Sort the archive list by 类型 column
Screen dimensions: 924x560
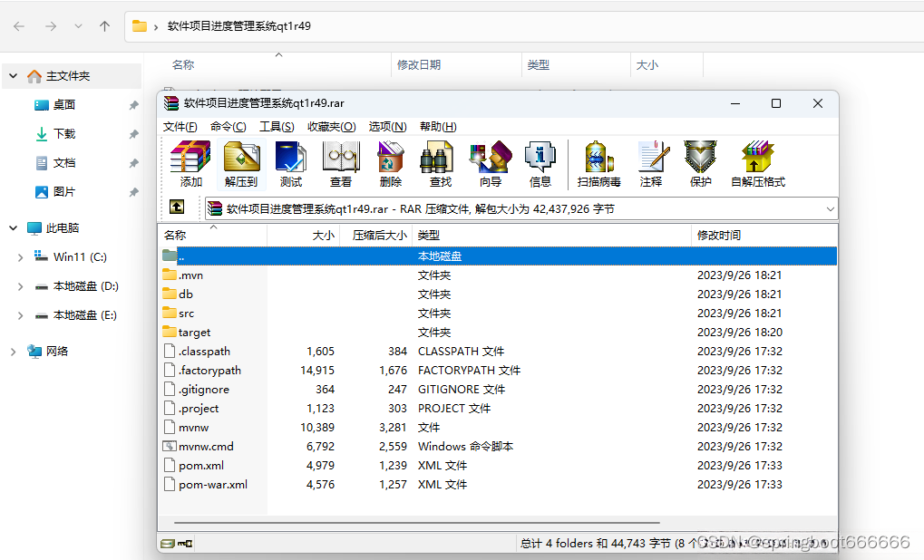click(x=551, y=235)
